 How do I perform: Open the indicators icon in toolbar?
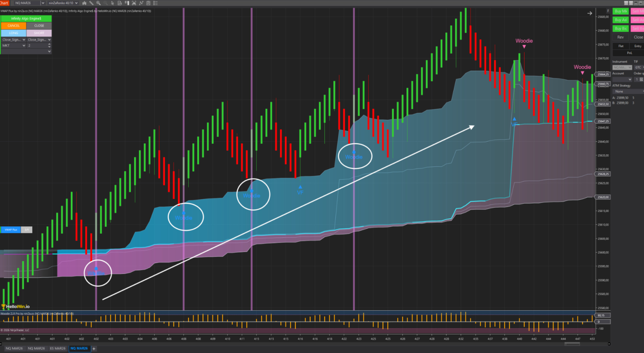pyautogui.click(x=141, y=3)
